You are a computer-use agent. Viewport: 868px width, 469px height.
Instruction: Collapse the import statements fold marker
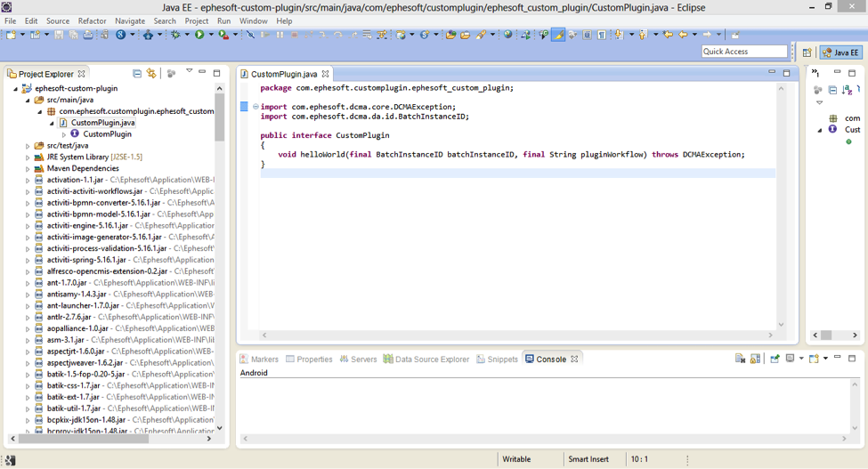pos(256,107)
